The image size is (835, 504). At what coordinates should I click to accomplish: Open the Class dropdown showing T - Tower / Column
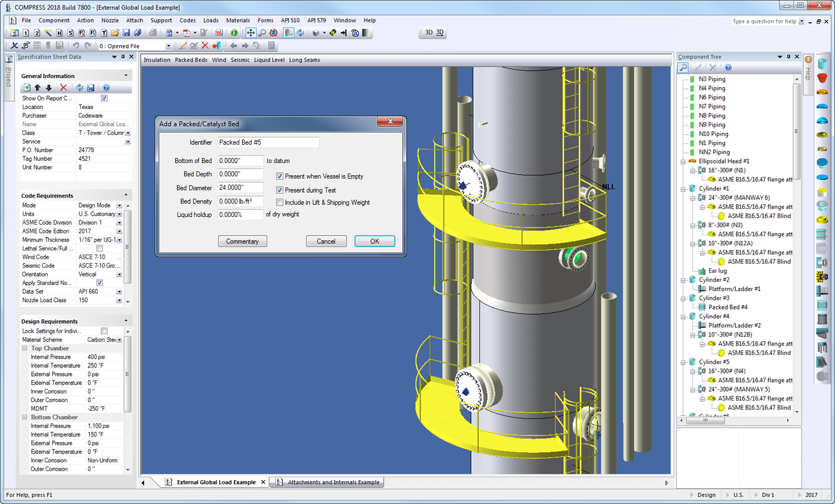point(127,132)
